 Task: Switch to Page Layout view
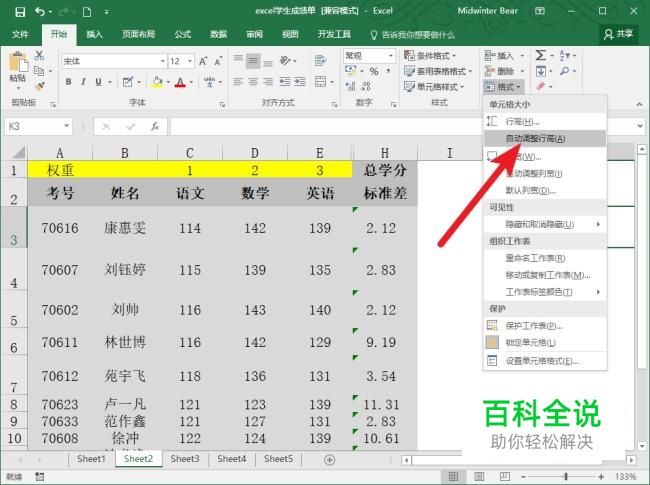coord(479,477)
